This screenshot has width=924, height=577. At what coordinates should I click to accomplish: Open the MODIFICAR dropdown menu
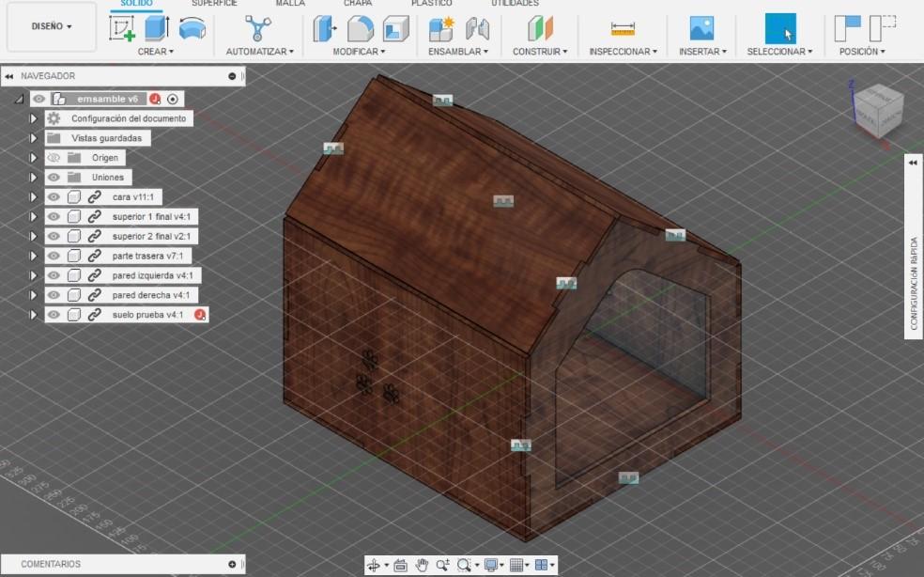[359, 52]
